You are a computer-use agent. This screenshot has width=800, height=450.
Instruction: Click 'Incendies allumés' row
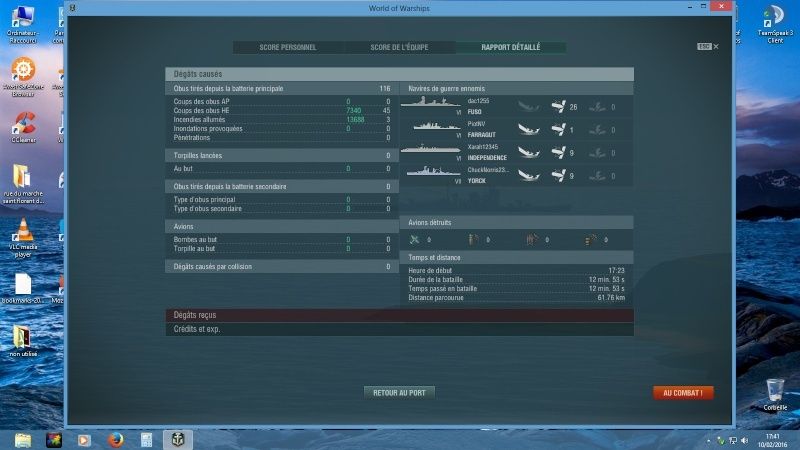[282, 120]
